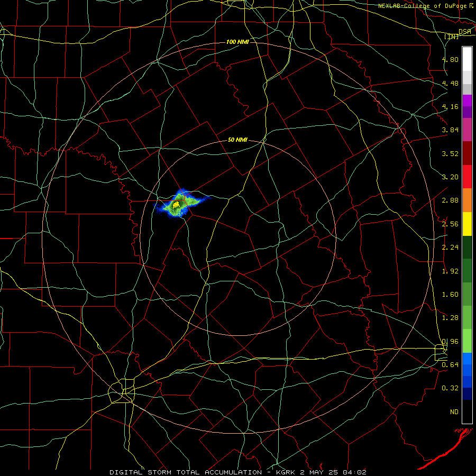Click the yellow core of the rainfall cell
This screenshot has height=476, width=476.
point(176,206)
